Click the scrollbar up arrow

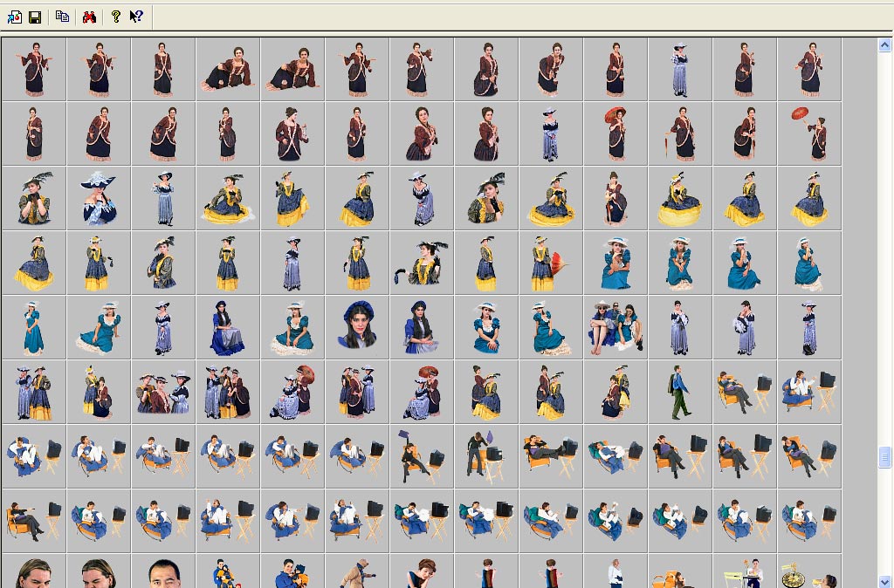[884, 45]
